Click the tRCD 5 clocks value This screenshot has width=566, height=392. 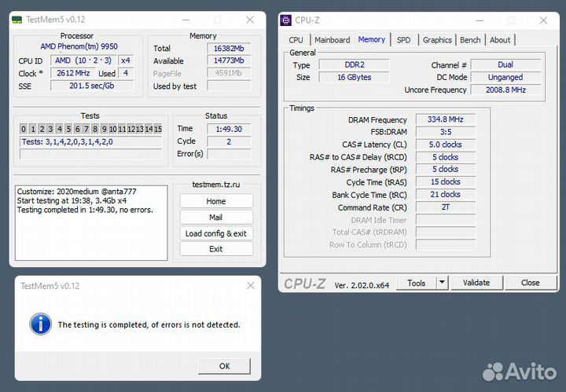click(446, 157)
